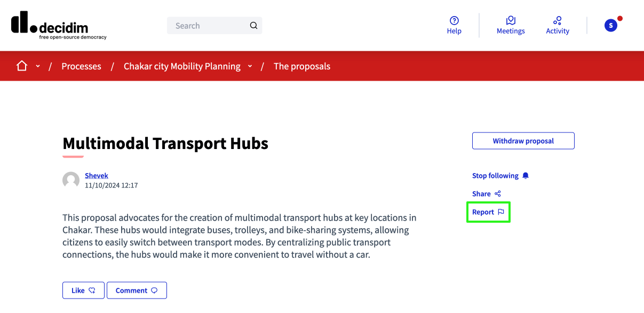
Task: Like the Multimodal Transport Hubs proposal
Action: click(x=83, y=291)
